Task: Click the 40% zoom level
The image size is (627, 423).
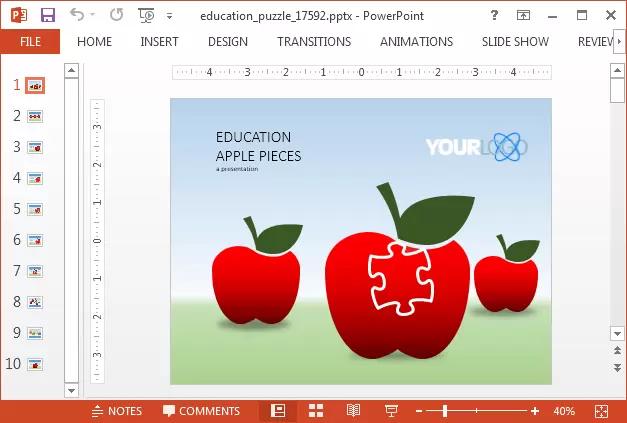Action: point(564,411)
